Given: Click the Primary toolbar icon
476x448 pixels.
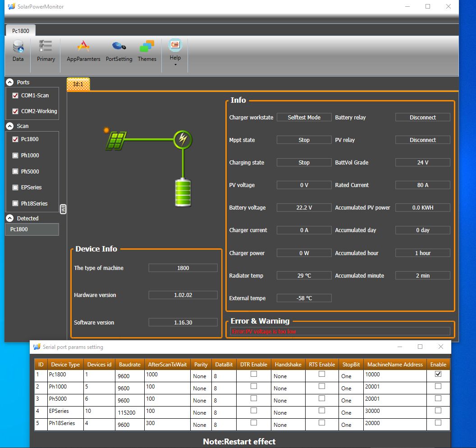Looking at the screenshot, I should click(x=46, y=46).
